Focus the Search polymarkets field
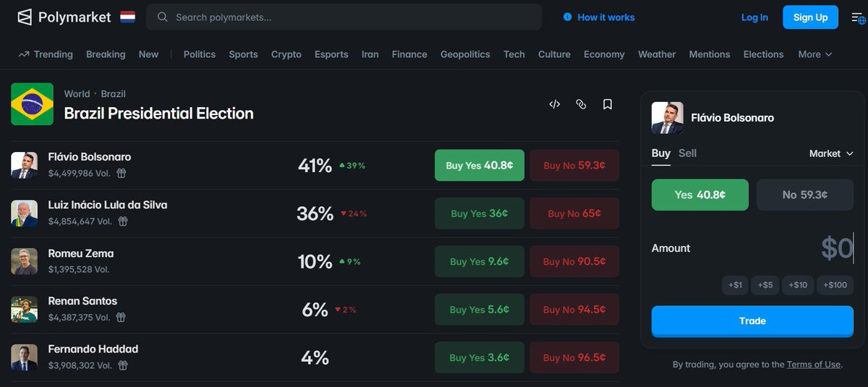Image resolution: width=868 pixels, height=387 pixels. pos(344,17)
